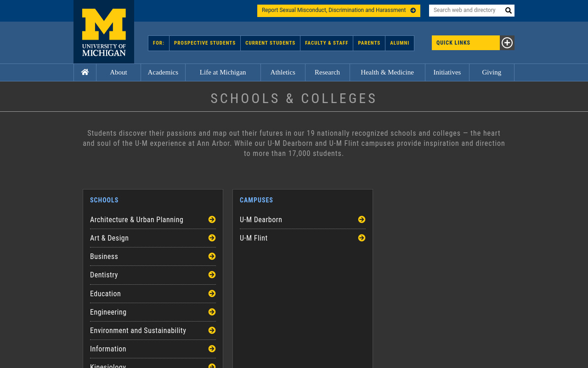
Task: Click arrow icon next to Art & Design
Action: [212, 238]
